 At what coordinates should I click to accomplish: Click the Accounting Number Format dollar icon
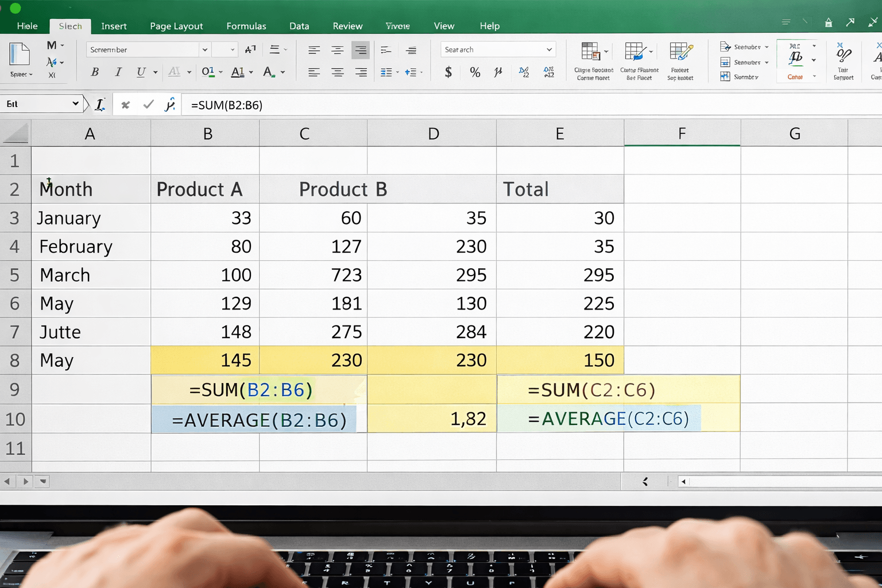pyautogui.click(x=447, y=72)
